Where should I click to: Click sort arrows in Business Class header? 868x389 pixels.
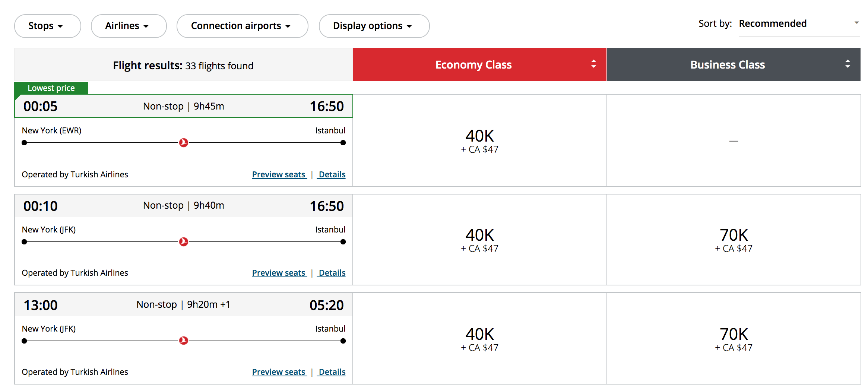[848, 64]
